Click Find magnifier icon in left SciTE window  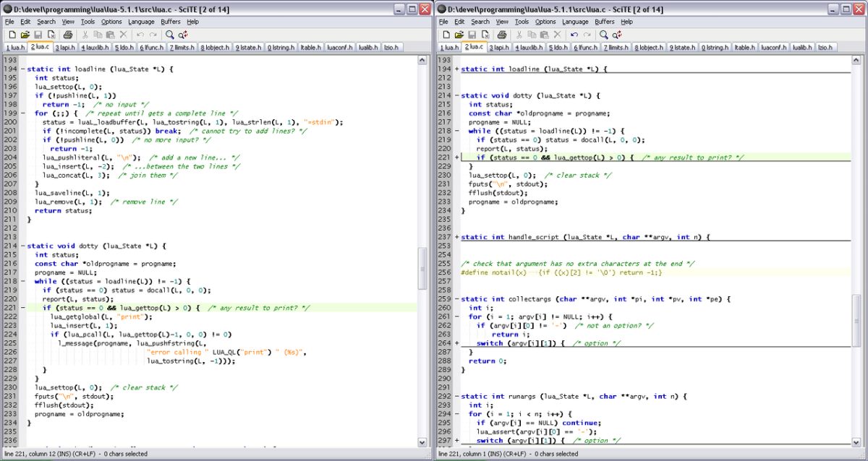pos(170,35)
